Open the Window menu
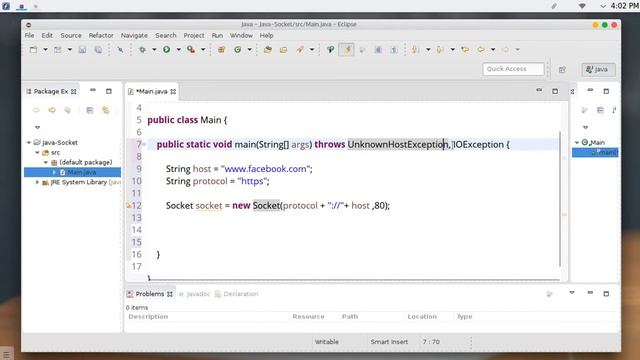The height and width of the screenshot is (360, 640). [x=241, y=36]
